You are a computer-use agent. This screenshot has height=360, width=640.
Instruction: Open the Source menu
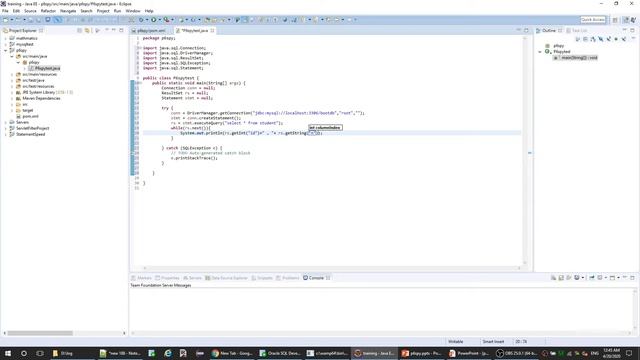click(x=30, y=11)
